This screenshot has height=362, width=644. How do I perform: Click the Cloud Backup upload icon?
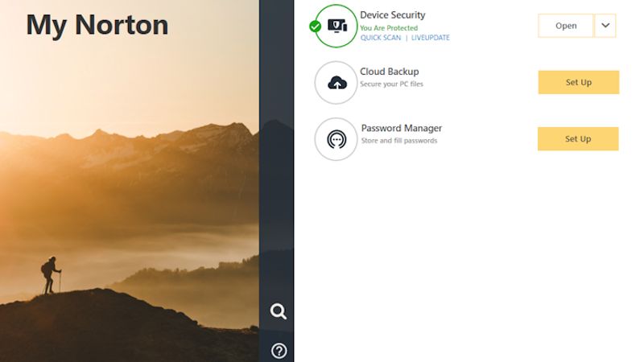336,83
